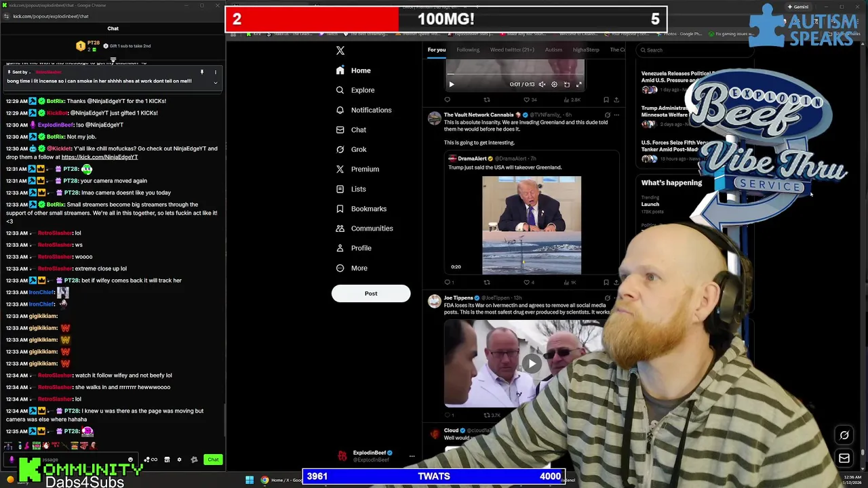Viewport: 868px width, 488px height.
Task: Open Notifications in X sidebar
Action: pyautogui.click(x=363, y=110)
